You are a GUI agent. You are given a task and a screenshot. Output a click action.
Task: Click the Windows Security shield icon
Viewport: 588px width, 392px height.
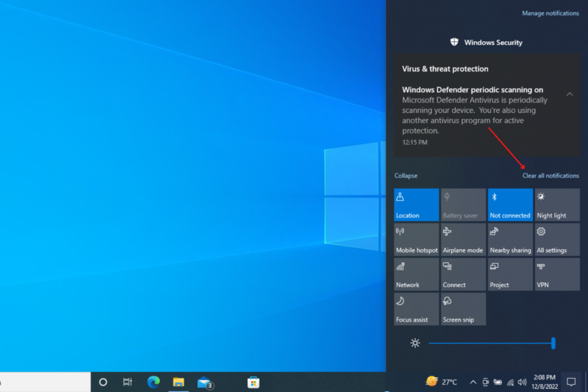(x=454, y=42)
